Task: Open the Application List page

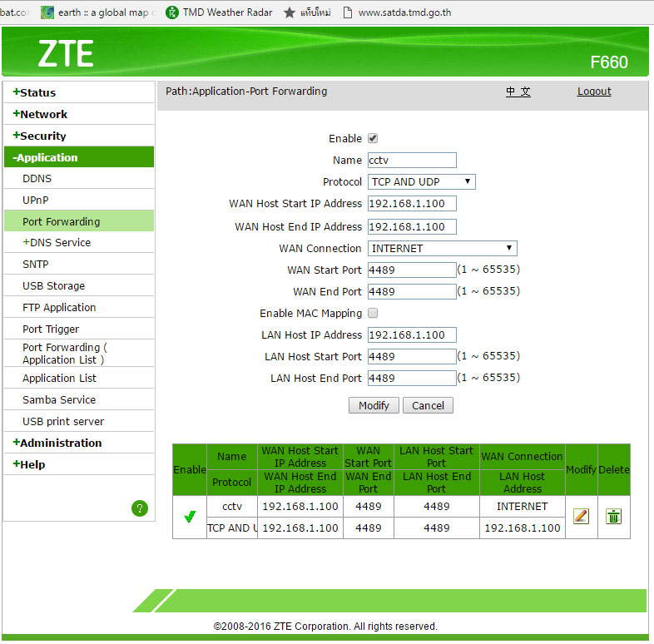Action: click(59, 379)
